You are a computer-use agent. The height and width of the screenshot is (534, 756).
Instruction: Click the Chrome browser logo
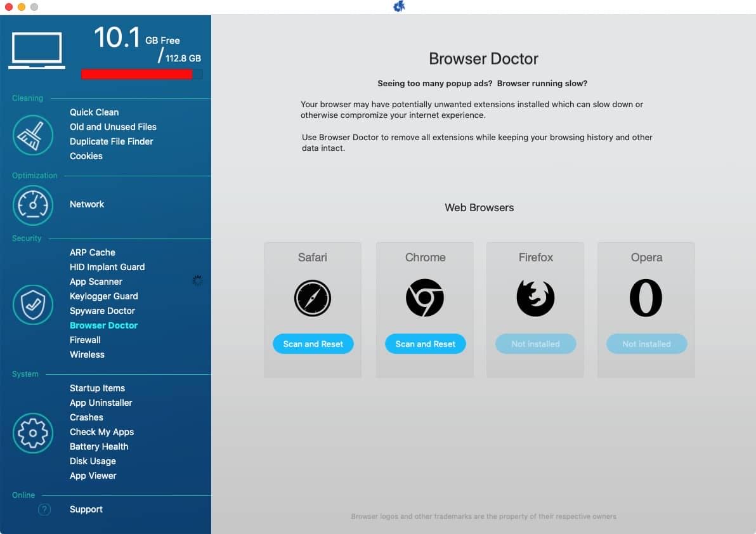(x=425, y=298)
